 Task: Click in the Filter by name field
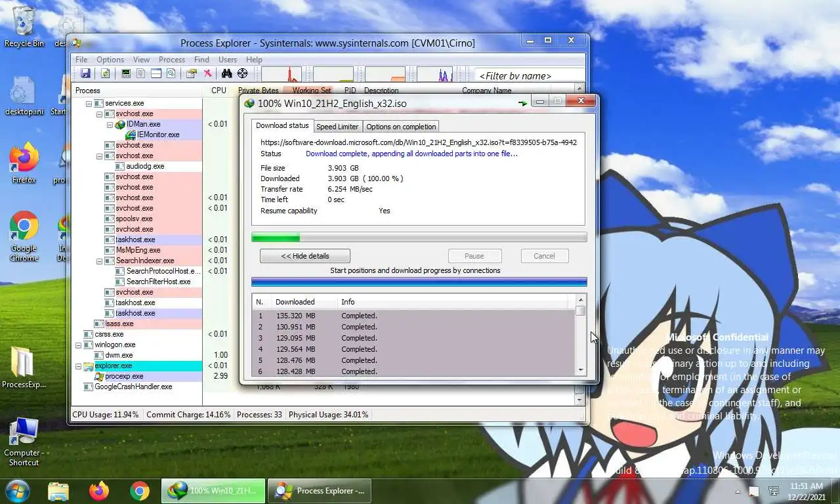coord(529,75)
